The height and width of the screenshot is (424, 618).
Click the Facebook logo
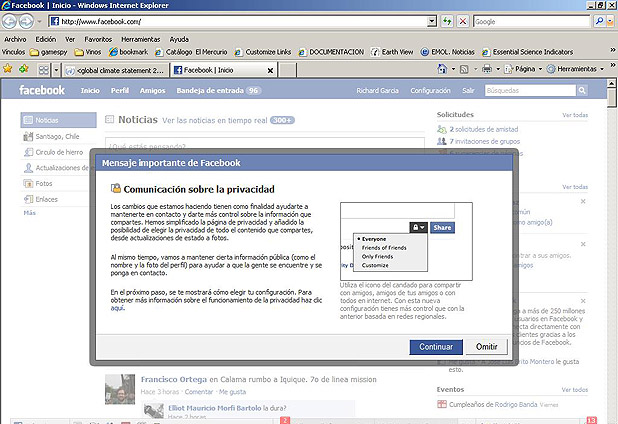tap(43, 90)
